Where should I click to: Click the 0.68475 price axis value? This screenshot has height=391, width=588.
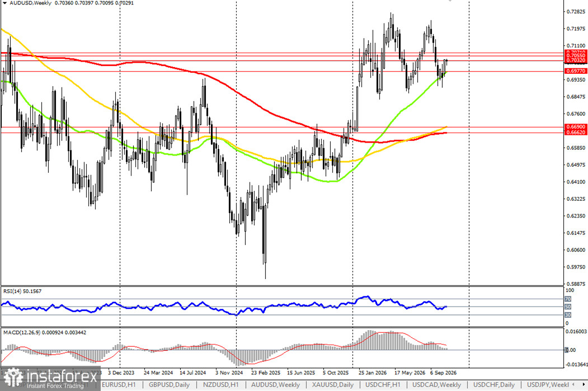click(576, 97)
